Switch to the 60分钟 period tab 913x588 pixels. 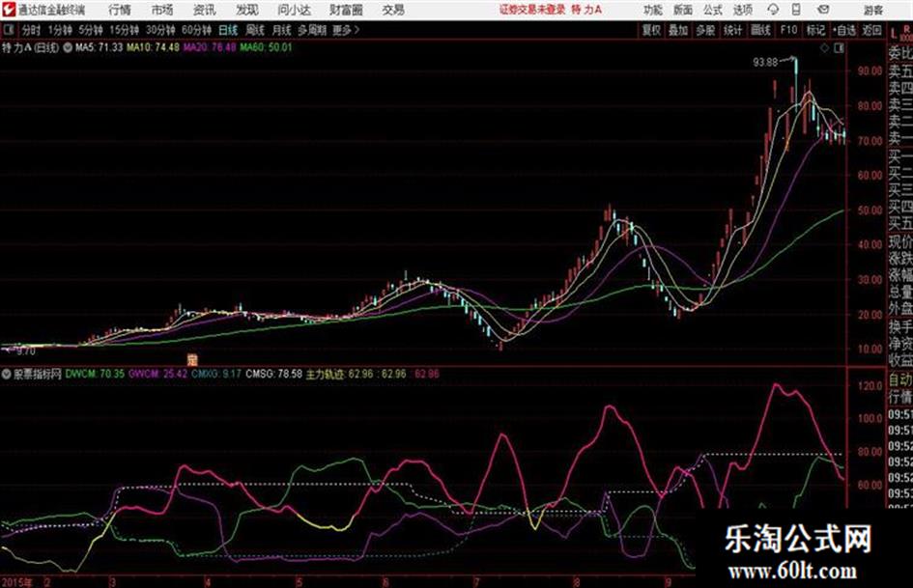click(x=196, y=30)
